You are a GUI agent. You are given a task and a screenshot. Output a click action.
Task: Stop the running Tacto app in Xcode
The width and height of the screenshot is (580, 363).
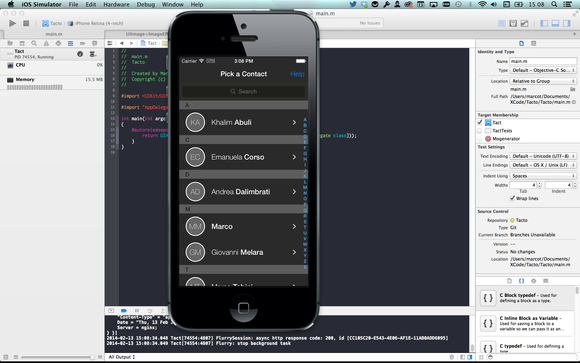(26, 23)
